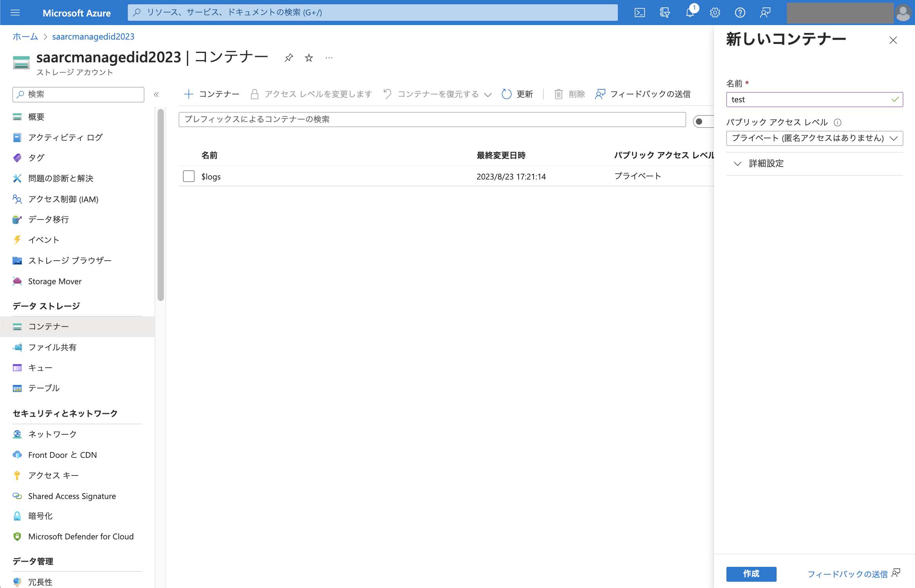Click the info icon next to パブリック アクセス レベル
The image size is (915, 588).
[838, 122]
